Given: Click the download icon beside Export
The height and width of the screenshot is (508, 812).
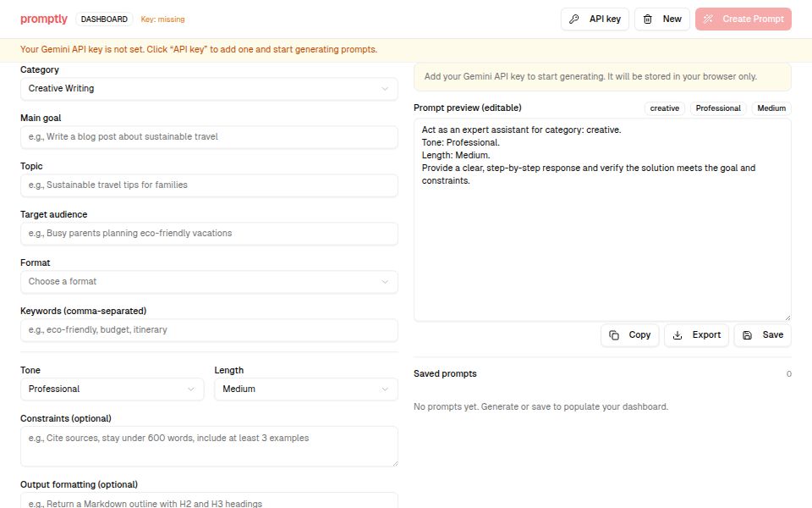Looking at the screenshot, I should coord(678,335).
